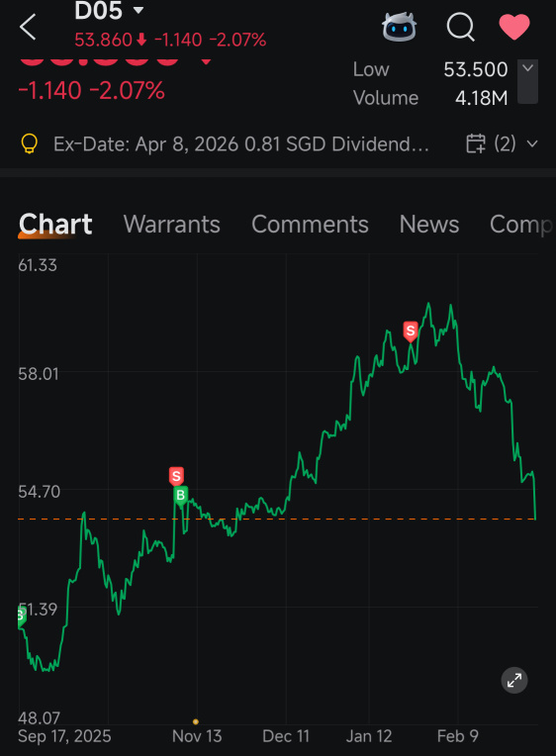The height and width of the screenshot is (756, 556).
Task: Tap the lightbulb tip icon
Action: [x=29, y=143]
